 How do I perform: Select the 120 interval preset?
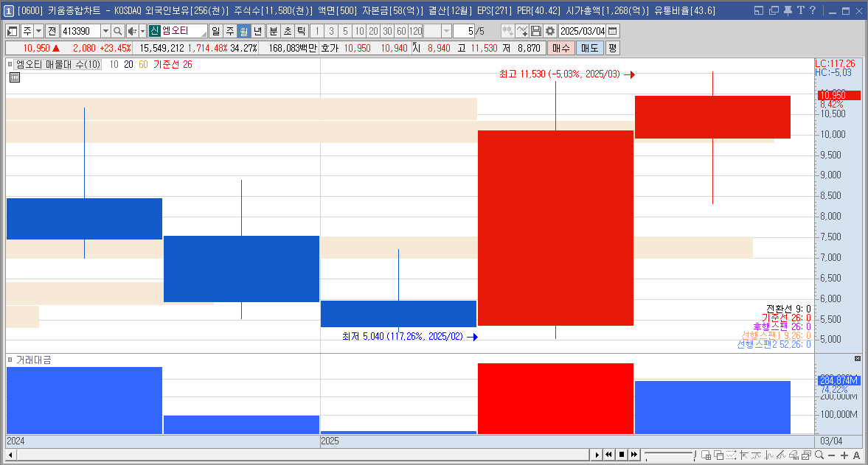(416, 32)
